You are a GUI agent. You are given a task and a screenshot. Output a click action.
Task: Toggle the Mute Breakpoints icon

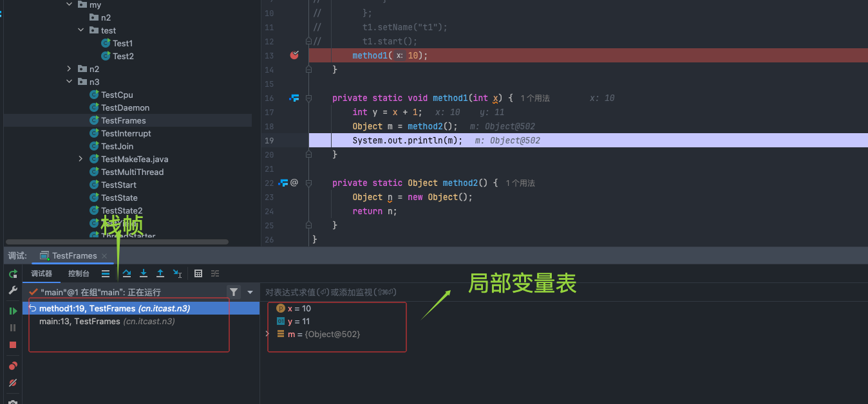[13, 383]
